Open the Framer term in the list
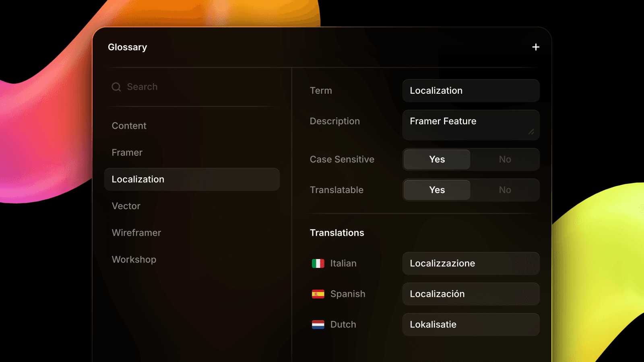 (x=127, y=153)
